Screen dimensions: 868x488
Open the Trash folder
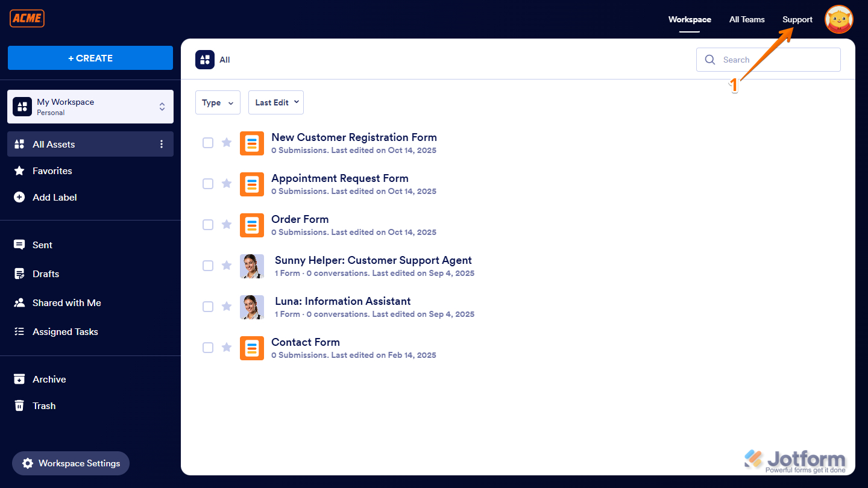point(43,405)
